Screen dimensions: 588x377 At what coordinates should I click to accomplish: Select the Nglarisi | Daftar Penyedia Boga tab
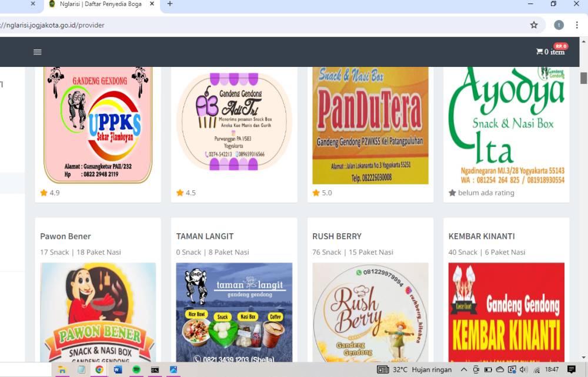[101, 4]
